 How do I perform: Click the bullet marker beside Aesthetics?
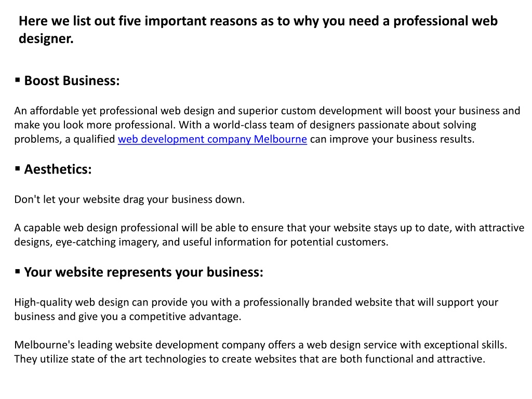[18, 169]
